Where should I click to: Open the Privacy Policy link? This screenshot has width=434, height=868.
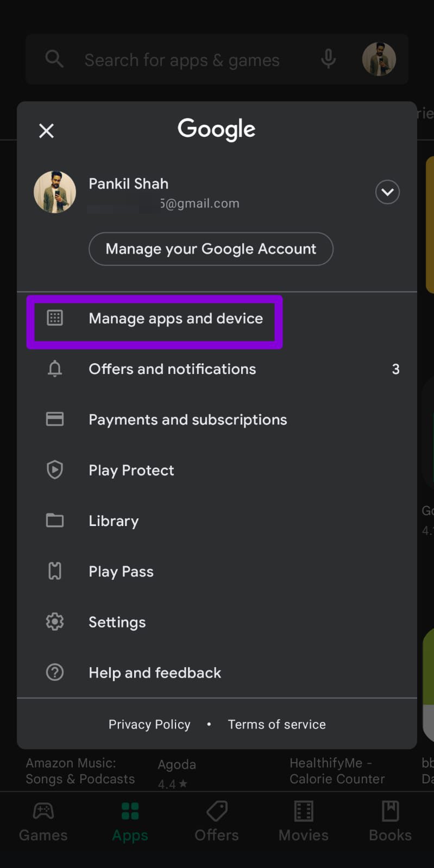tap(149, 724)
